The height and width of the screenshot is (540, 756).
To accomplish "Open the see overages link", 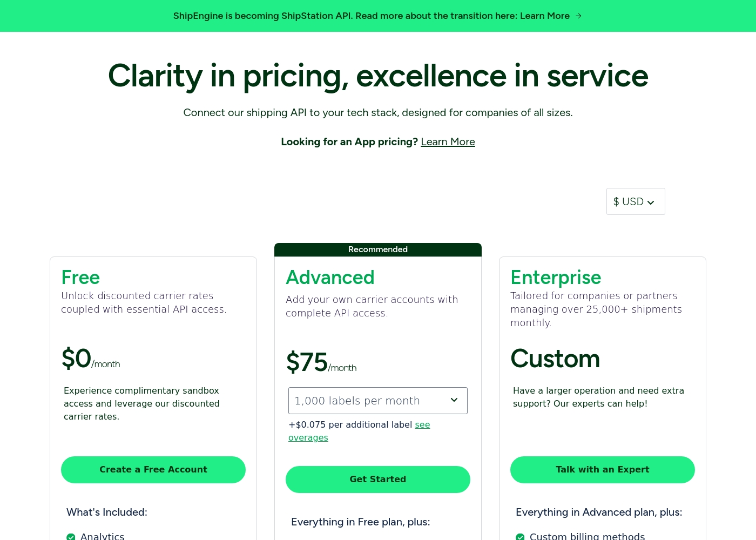I will pos(359,431).
